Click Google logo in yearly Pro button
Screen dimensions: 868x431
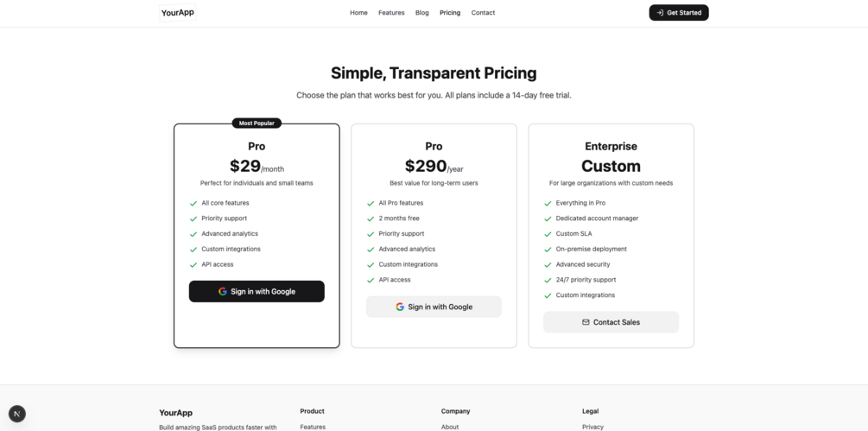click(400, 307)
